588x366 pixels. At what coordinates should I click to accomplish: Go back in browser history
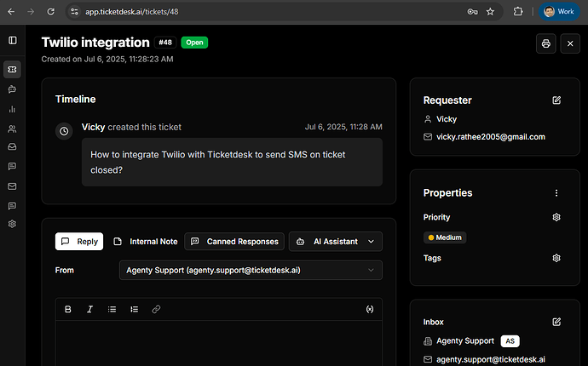pyautogui.click(x=11, y=12)
